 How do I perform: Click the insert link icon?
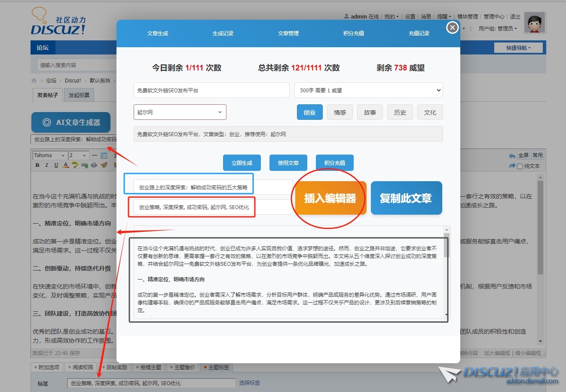84,165
